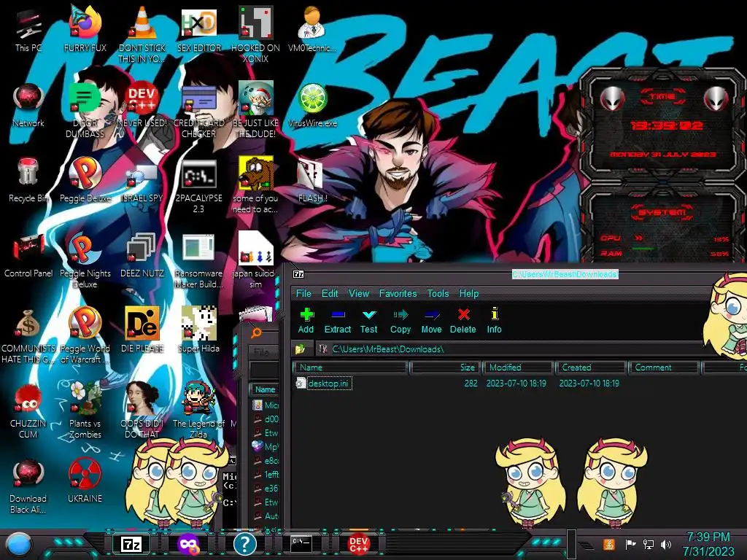The height and width of the screenshot is (560, 747).
Task: Click Info in 7-Zip toolbar
Action: click(x=494, y=321)
